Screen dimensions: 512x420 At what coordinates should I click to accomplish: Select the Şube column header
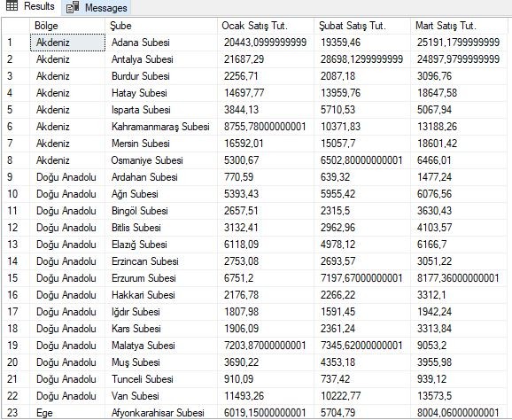coord(161,26)
